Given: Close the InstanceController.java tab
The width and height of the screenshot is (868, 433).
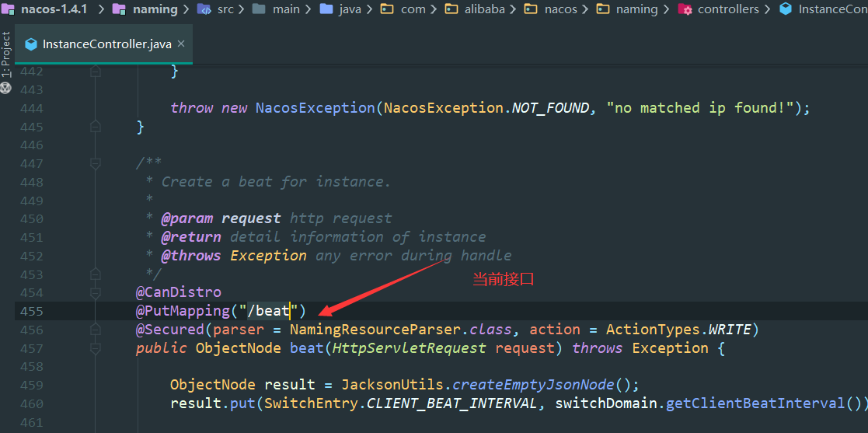Looking at the screenshot, I should tap(181, 44).
